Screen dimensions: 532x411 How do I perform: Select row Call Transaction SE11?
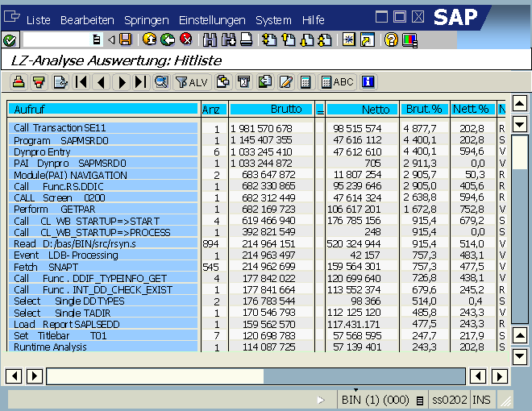coord(103,128)
